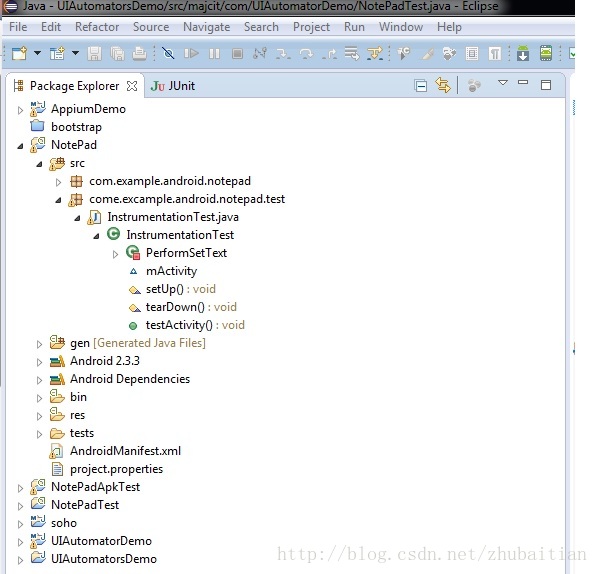Open the Refactor menu
This screenshot has height=574, width=598.
click(97, 27)
